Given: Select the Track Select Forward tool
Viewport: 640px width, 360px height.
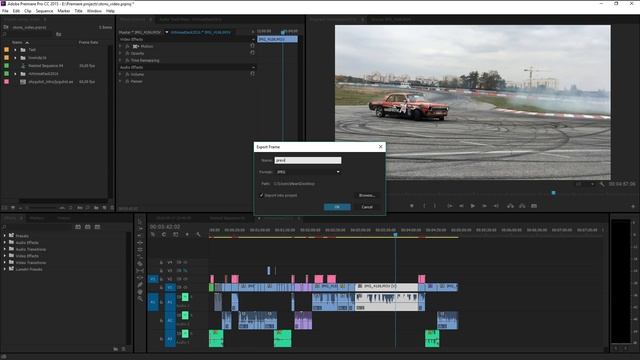Looking at the screenshot, I should (x=140, y=229).
